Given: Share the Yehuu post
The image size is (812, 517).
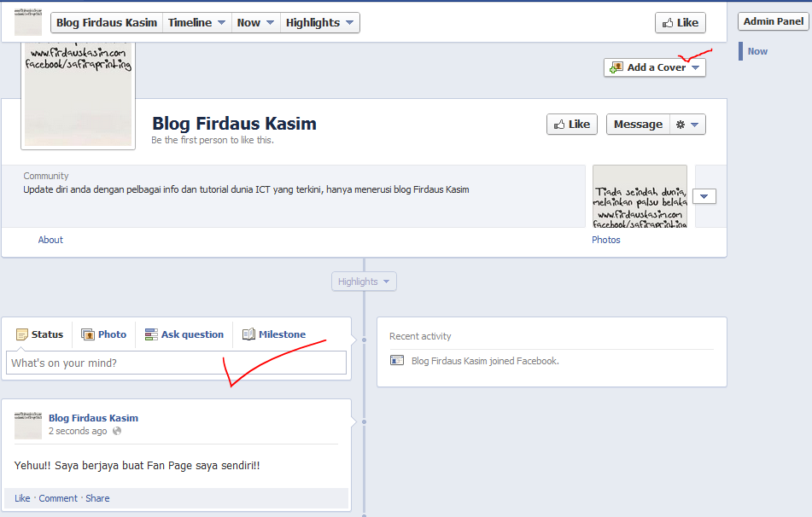Looking at the screenshot, I should click(x=97, y=498).
